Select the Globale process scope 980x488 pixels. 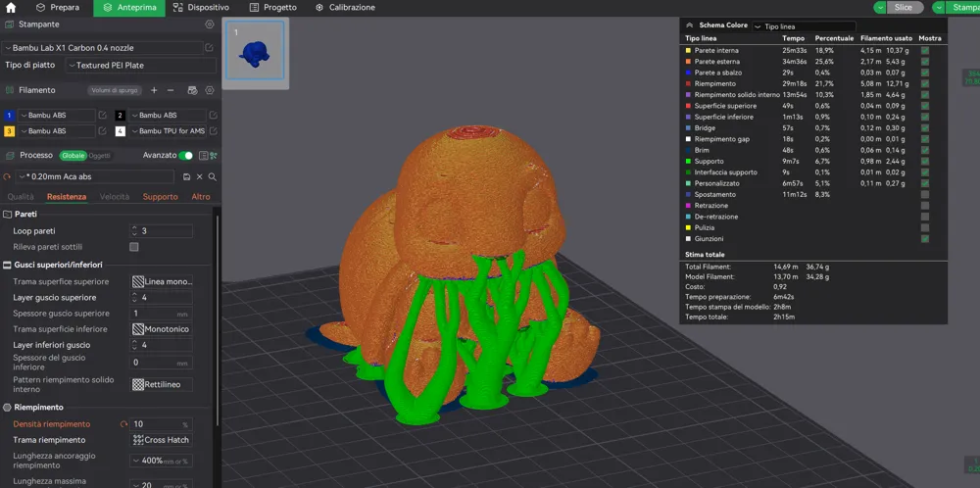[73, 156]
